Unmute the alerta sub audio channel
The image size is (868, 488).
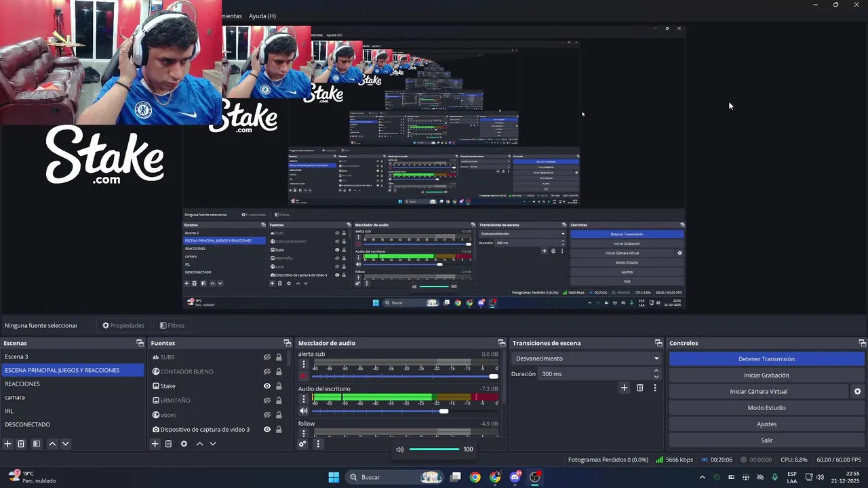point(304,376)
